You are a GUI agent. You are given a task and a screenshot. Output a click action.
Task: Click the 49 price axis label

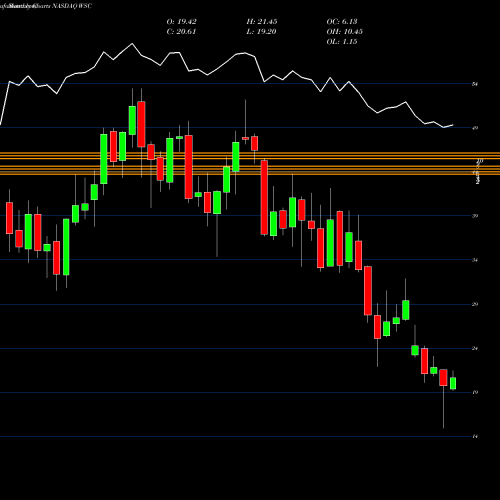[475, 128]
